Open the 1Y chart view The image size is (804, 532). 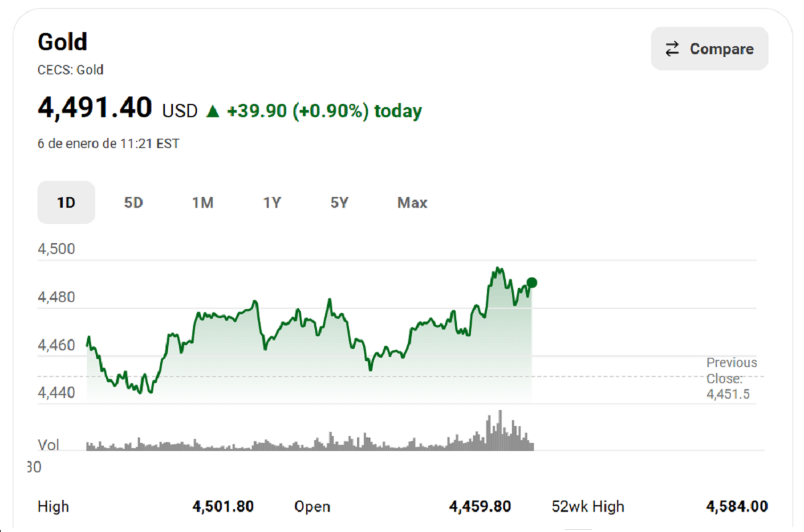click(x=272, y=202)
